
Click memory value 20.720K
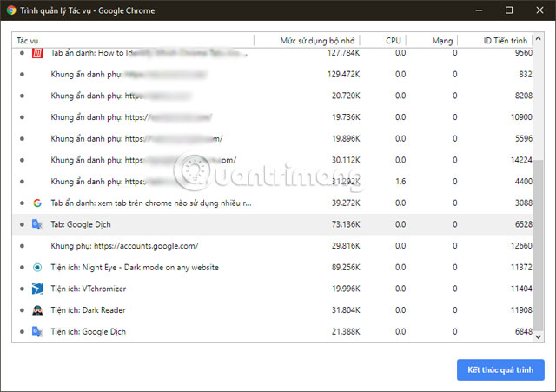coord(346,96)
